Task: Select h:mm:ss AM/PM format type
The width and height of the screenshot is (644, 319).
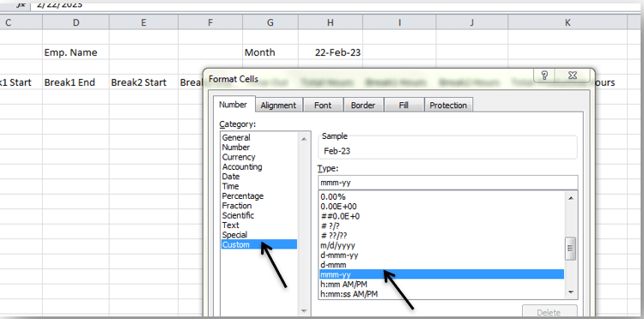Action: coord(441,294)
